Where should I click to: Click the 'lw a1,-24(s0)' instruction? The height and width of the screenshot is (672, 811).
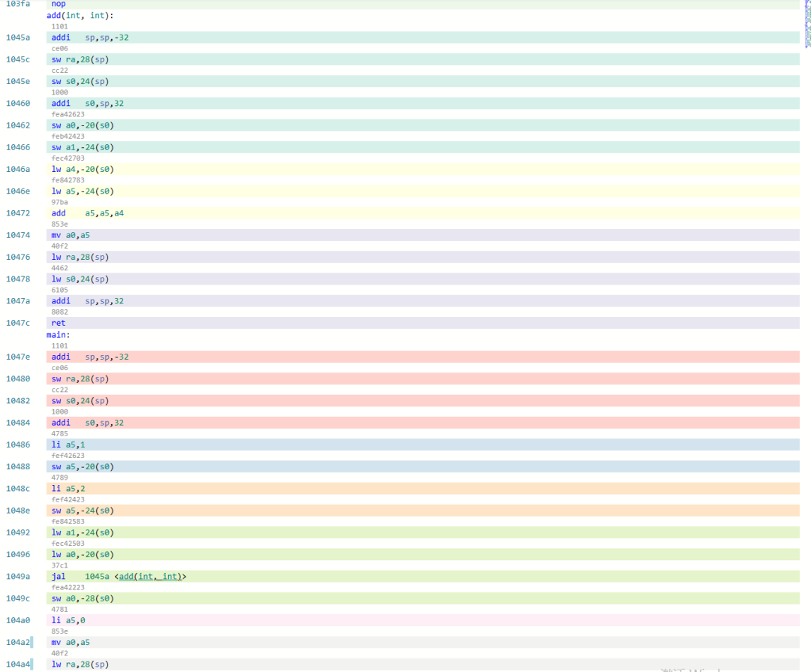click(83, 532)
